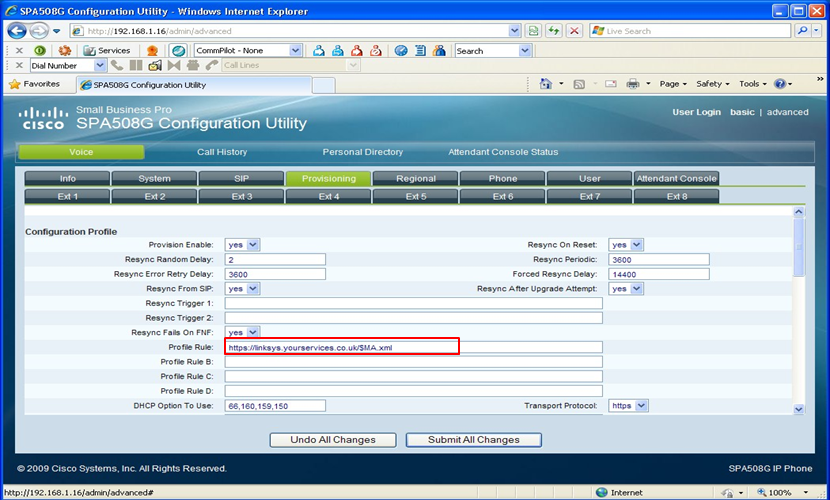Open the toolbar Search combo box dropdown

coord(525,51)
